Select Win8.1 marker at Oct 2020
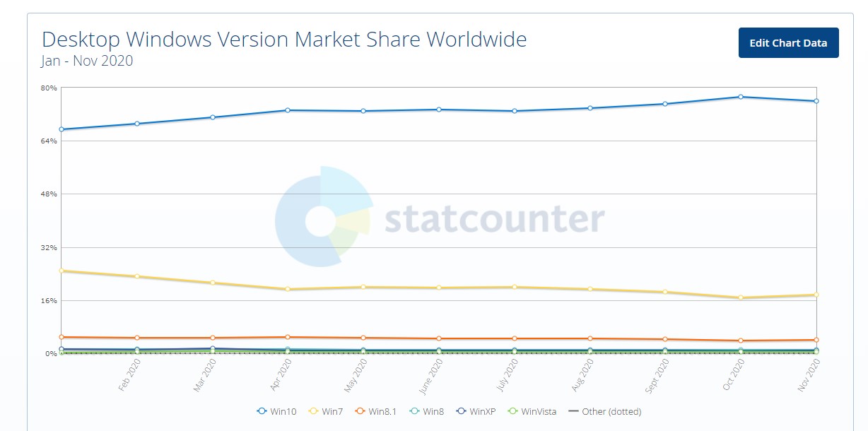This screenshot has width=868, height=431. 740,341
